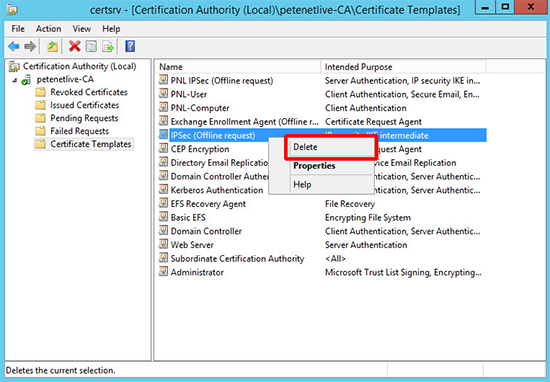Click the Pending Requests folder icon
This screenshot has height=382, width=550.
tap(40, 118)
